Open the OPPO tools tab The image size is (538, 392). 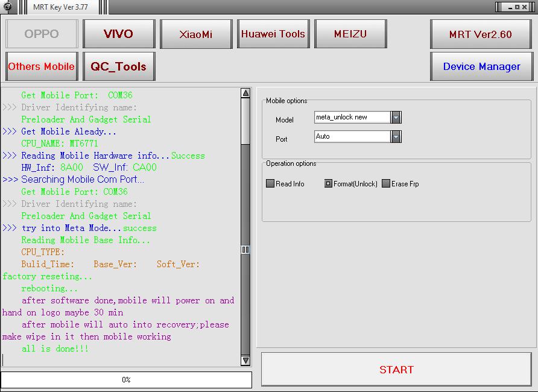click(x=42, y=34)
